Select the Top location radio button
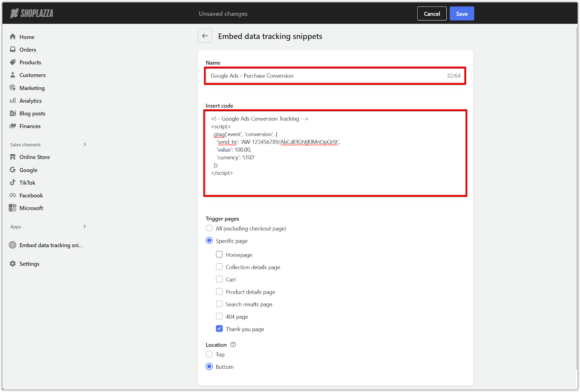The image size is (580, 392). 209,354
